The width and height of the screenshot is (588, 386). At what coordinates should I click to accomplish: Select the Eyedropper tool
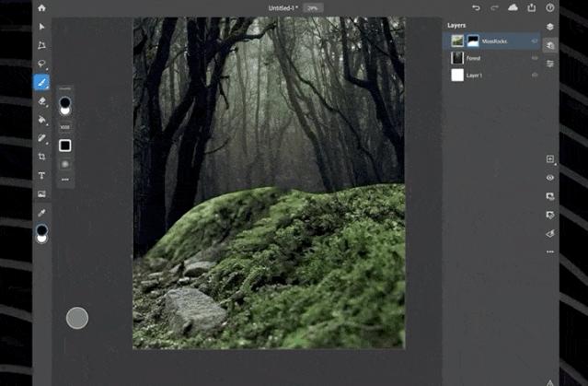[41, 213]
